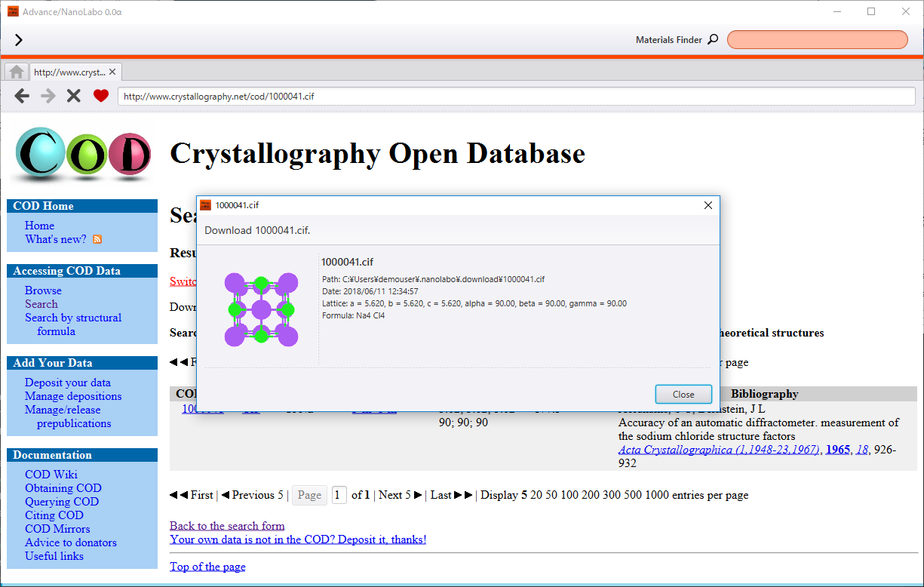Open the COD Mirrors link
Screen dimensions: 924x587
(x=57, y=529)
